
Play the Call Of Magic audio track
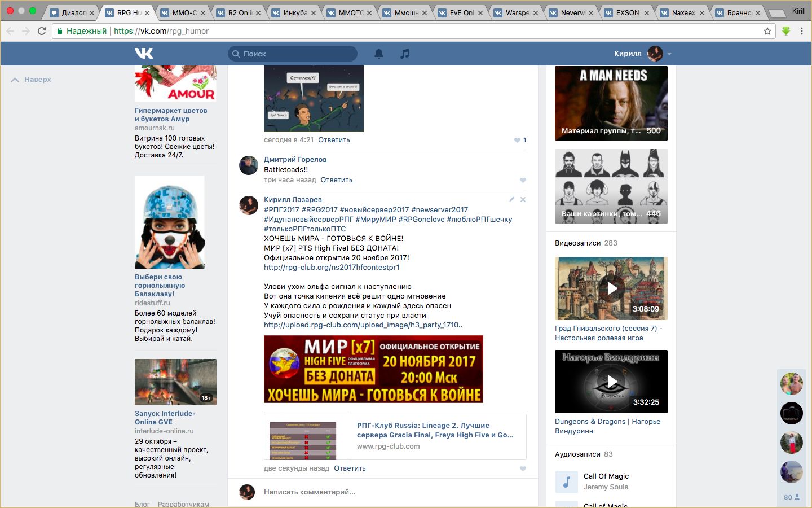coord(567,481)
